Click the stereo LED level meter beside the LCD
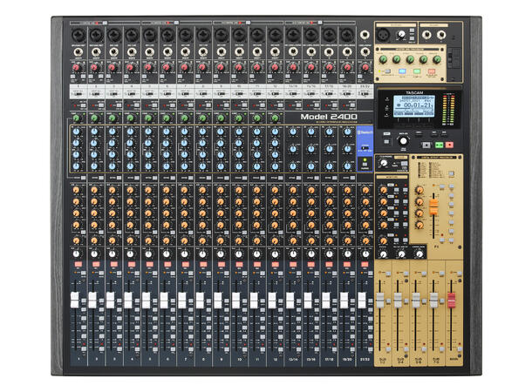Image resolution: width=532 pixels, height=392 pixels. (449, 109)
